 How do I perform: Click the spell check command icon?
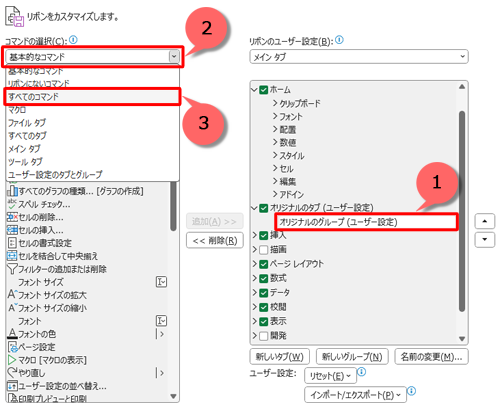12,204
